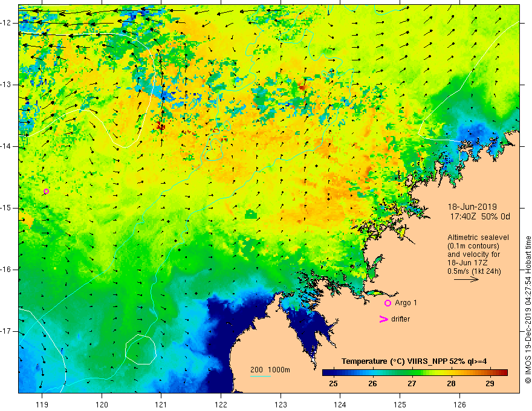Screen dimensions: 532x411
Task: Click the 'Argo 1' legend label
Action: pyautogui.click(x=406, y=303)
